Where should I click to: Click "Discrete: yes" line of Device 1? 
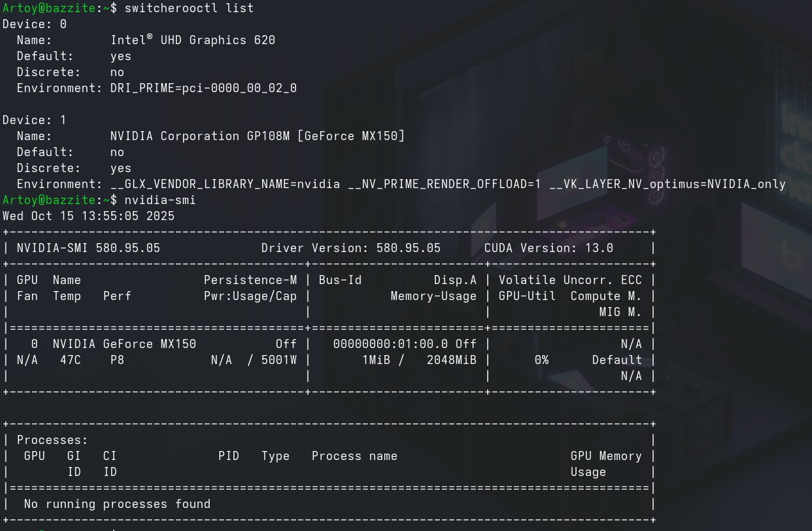(74, 168)
